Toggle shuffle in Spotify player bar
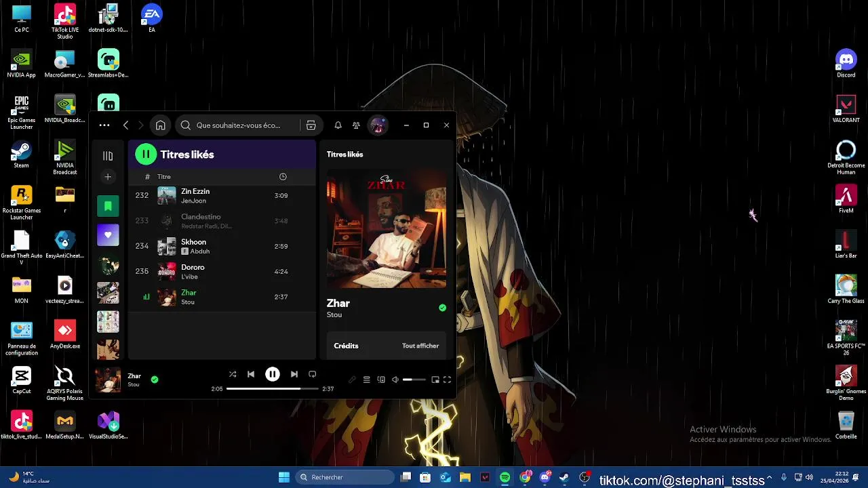 (x=233, y=374)
